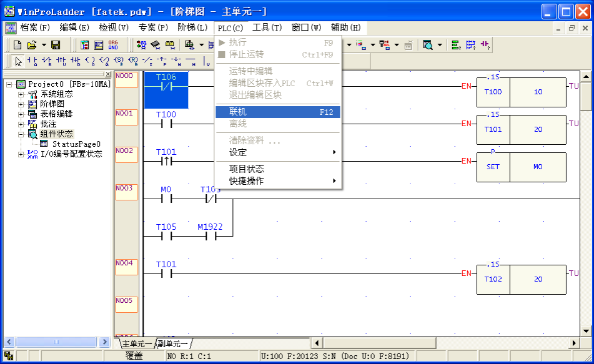Select the arrow pointer tool
The image size is (594, 364).
(18, 61)
